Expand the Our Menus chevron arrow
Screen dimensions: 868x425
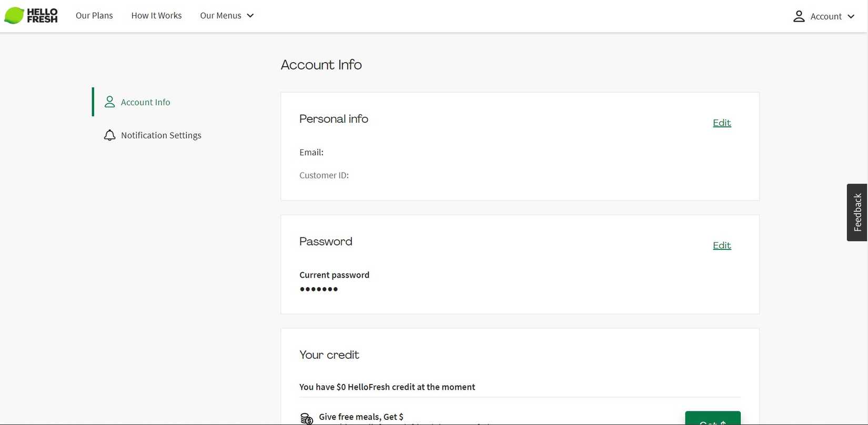[x=250, y=16]
